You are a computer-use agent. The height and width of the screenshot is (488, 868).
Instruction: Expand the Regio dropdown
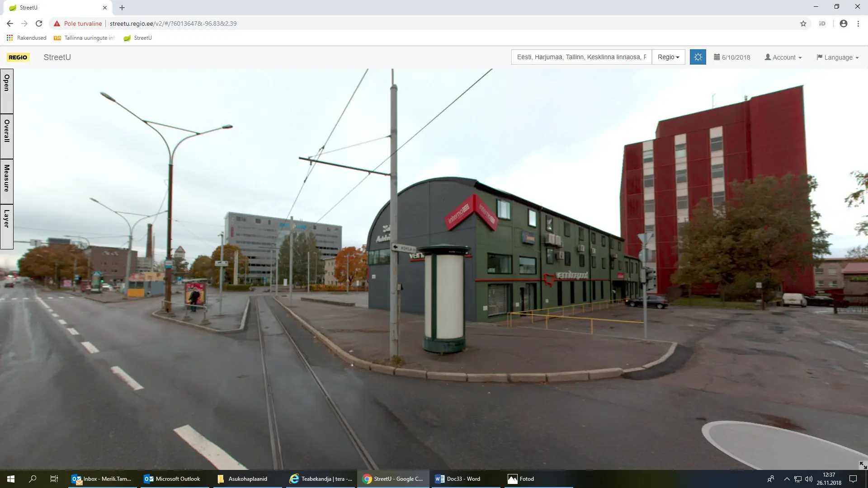[668, 57]
